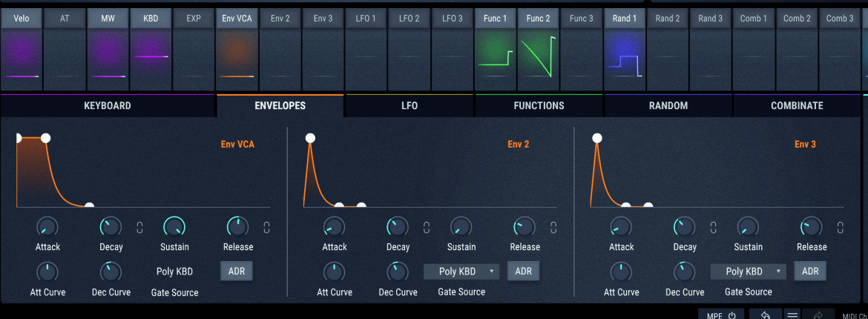The image size is (868, 319).
Task: Select the LFO 1 modulation source
Action: pyautogui.click(x=366, y=19)
